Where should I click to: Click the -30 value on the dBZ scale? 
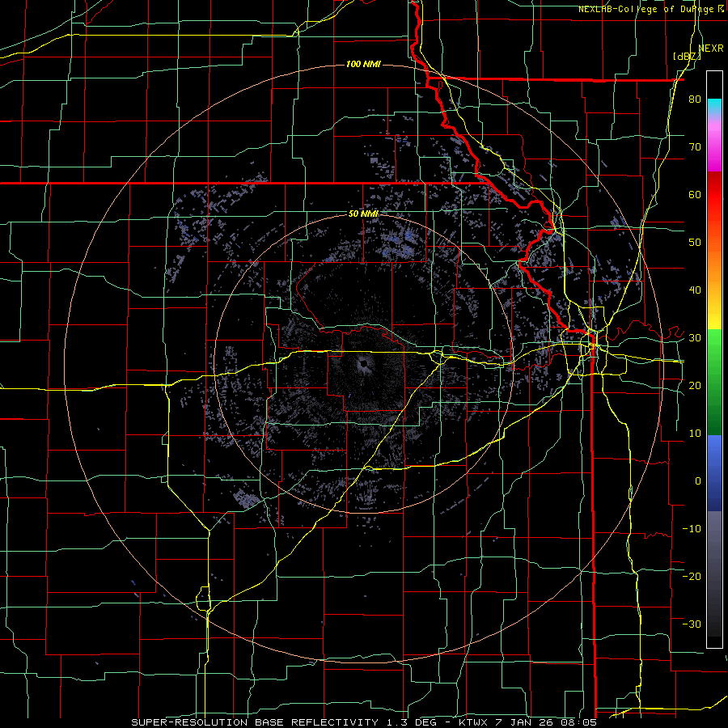692,624
